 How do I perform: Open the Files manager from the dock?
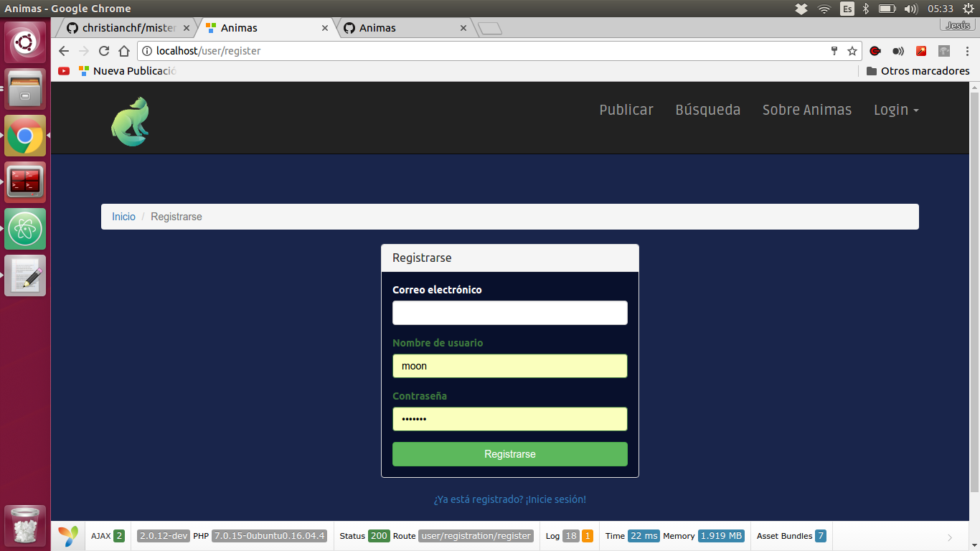25,89
